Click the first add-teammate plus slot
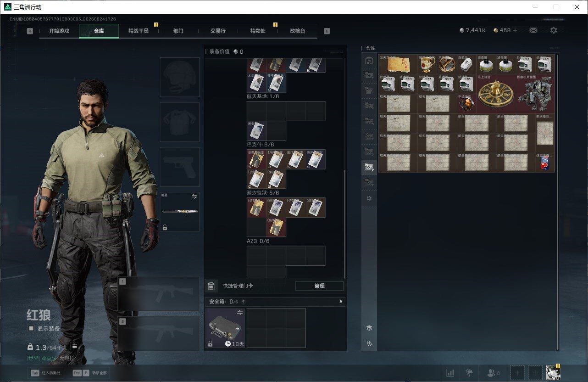The height and width of the screenshot is (382, 588). coord(517,373)
